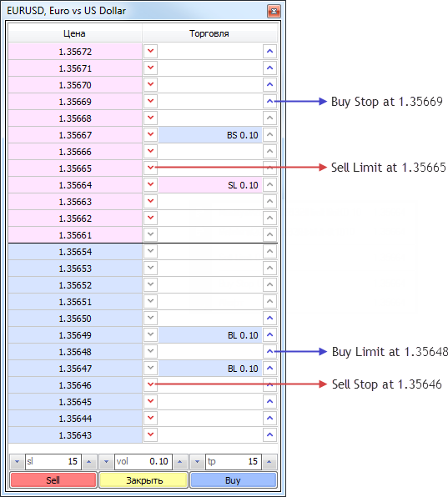Click the red Sell button

coord(53,480)
